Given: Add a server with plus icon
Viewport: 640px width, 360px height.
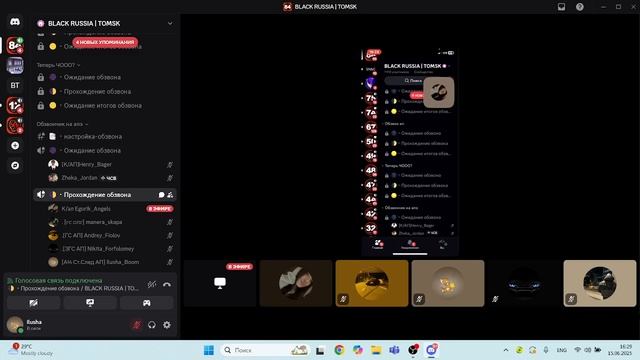Looking at the screenshot, I should (x=15, y=145).
